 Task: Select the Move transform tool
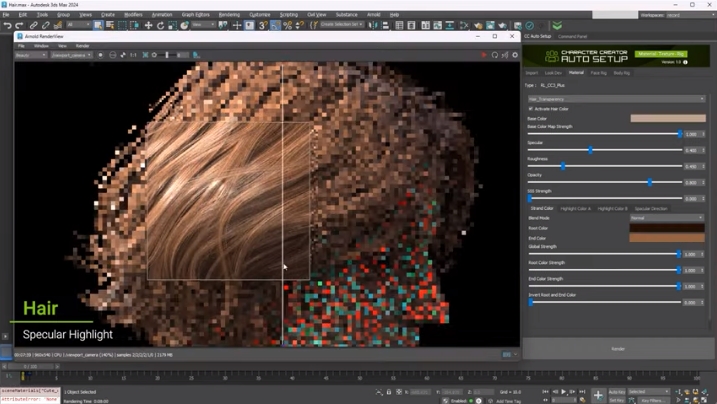click(148, 25)
